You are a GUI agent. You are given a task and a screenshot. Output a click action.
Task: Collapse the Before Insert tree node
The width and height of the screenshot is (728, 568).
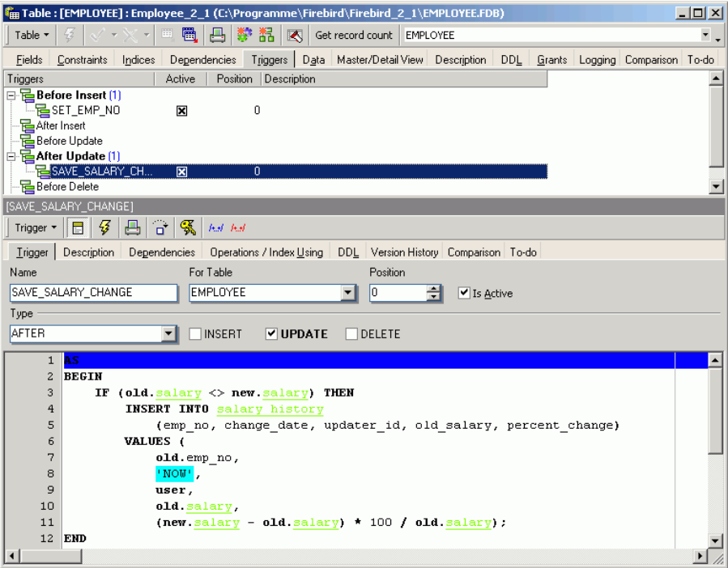11,95
